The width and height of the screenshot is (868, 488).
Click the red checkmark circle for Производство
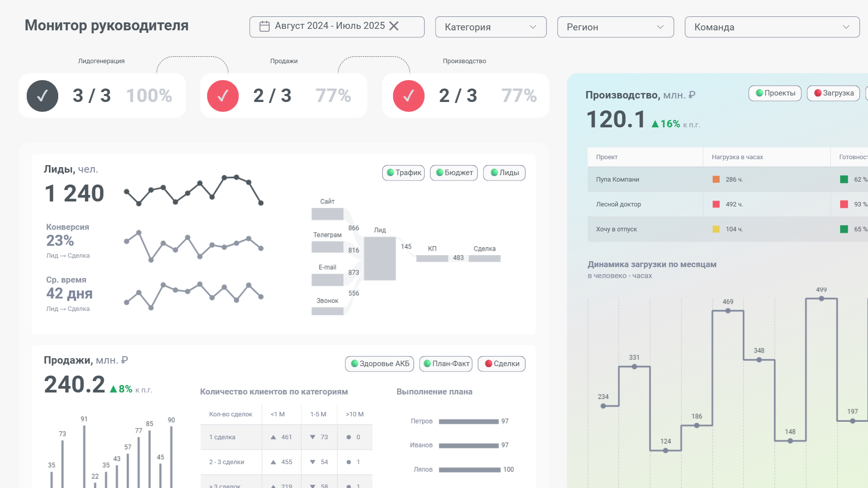[409, 96]
